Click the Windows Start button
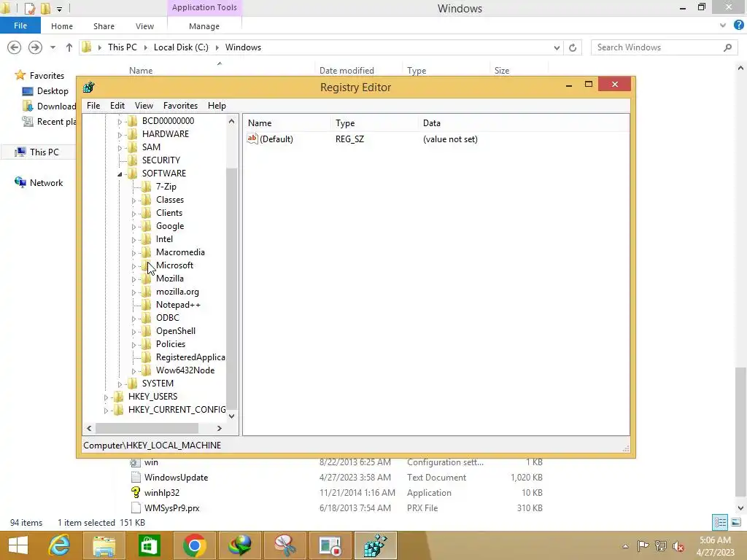Viewport: 747px width, 560px height. pos(18,545)
